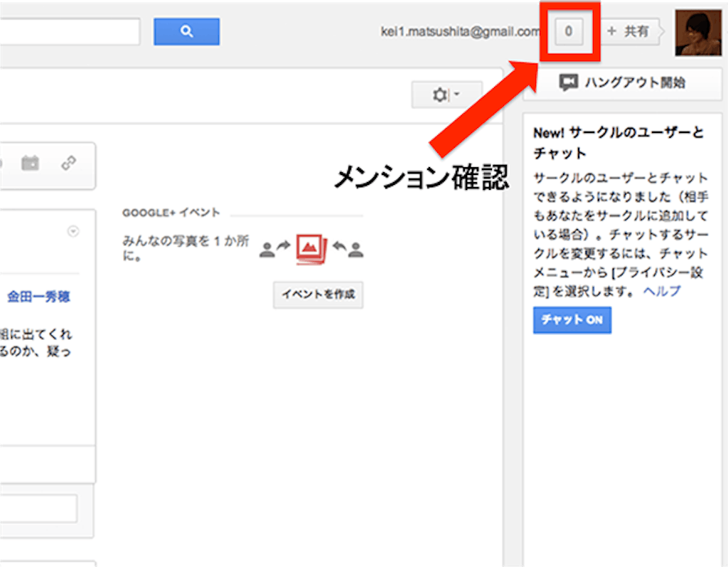This screenshot has height=567, width=728.
Task: Start a hangout with ハングアウト開始
Action: coord(623,83)
